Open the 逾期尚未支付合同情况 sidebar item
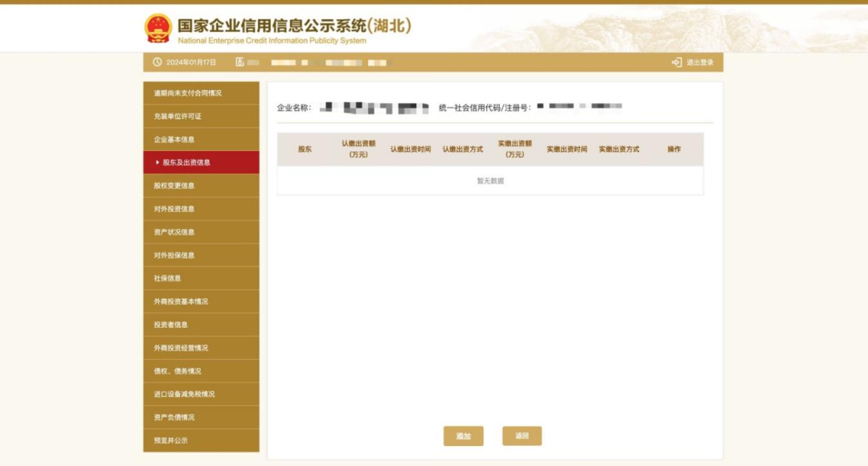Image resolution: width=868 pixels, height=466 pixels. pyautogui.click(x=201, y=93)
